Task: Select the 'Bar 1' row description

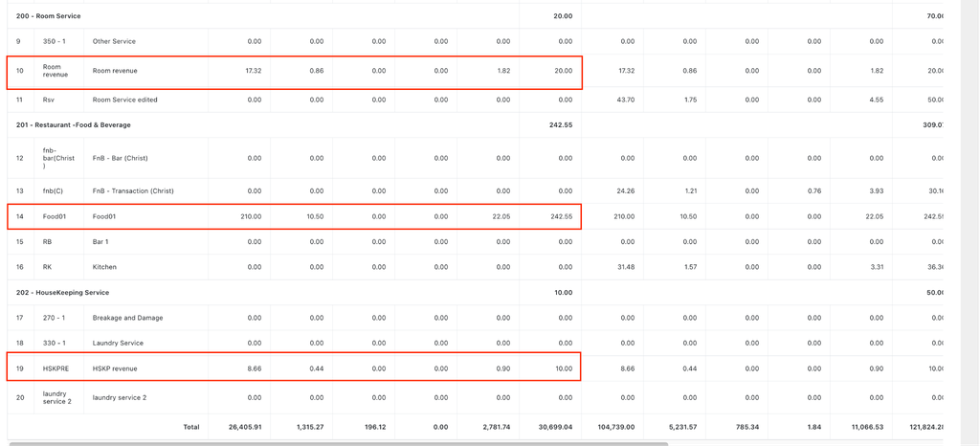Action: (100, 241)
